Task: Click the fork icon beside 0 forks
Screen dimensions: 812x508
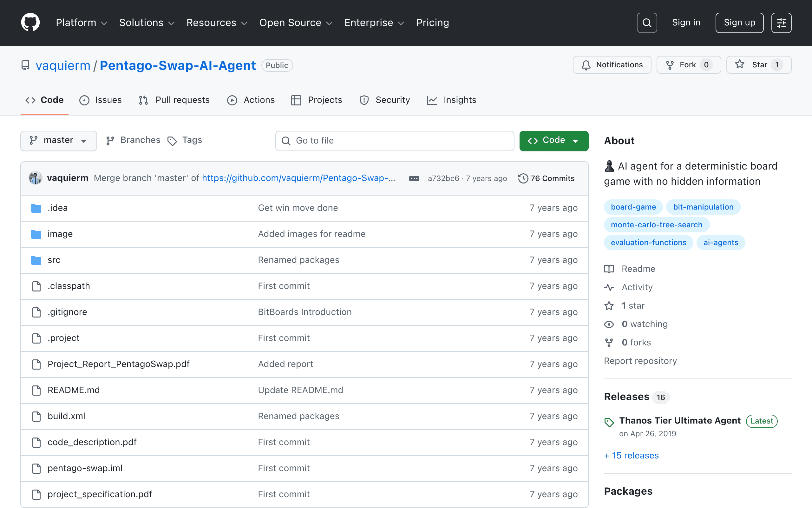Action: 609,343
